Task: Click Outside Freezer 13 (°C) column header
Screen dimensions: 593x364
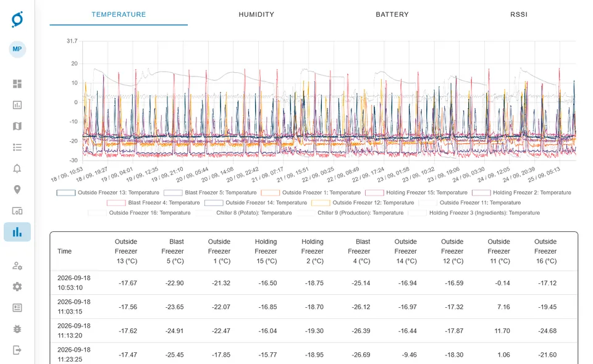Action: tap(126, 252)
